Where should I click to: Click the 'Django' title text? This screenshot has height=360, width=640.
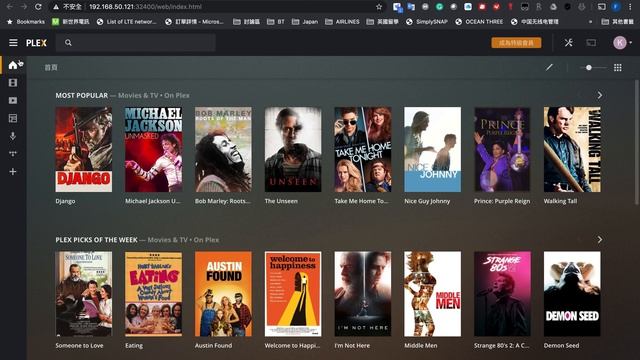coord(65,201)
